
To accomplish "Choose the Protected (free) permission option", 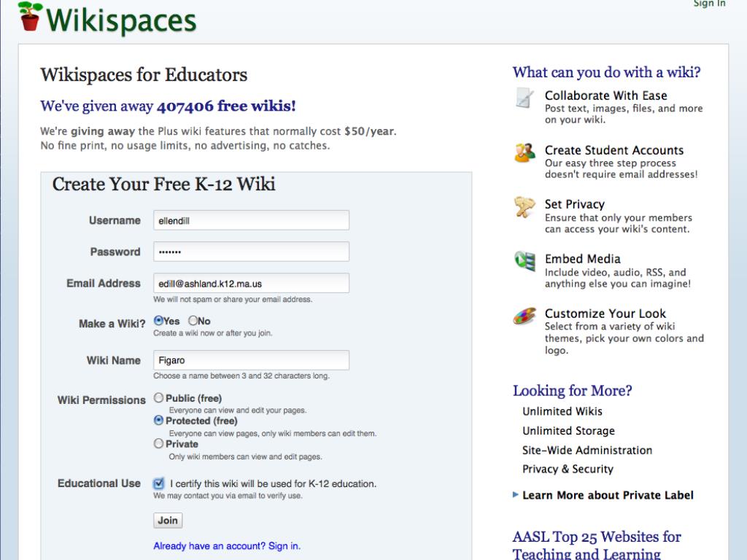I will 158,421.
